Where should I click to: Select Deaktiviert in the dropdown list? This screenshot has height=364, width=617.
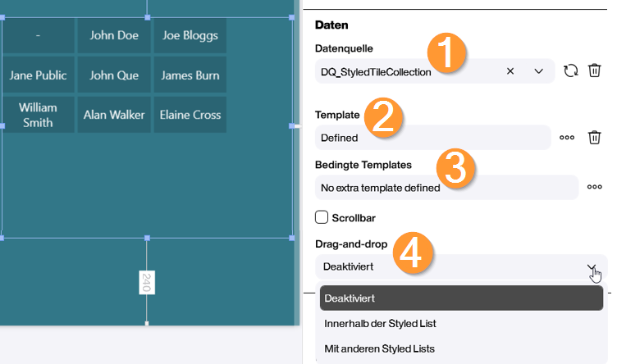461,298
